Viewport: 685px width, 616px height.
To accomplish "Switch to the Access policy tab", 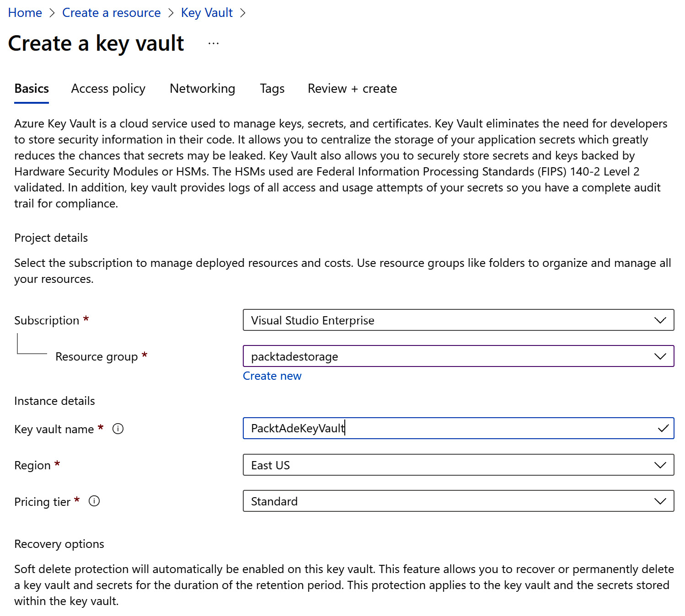I will click(108, 88).
